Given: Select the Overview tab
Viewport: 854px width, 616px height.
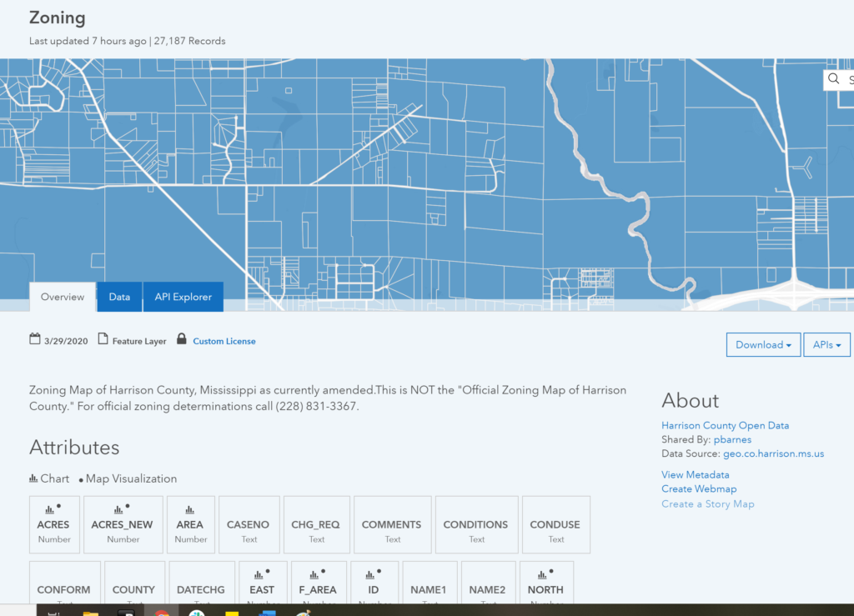Looking at the screenshot, I should tap(63, 297).
